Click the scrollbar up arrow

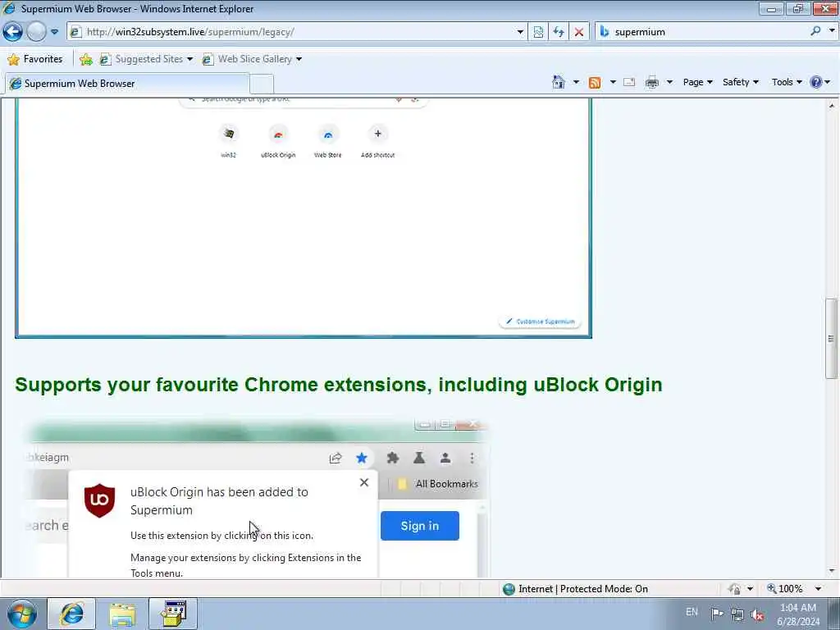pos(832,106)
